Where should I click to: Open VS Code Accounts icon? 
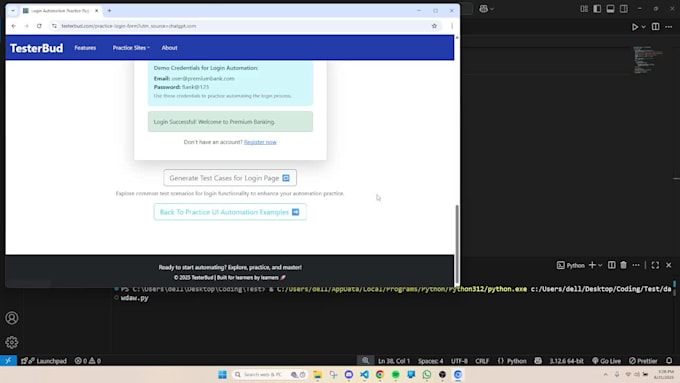point(12,318)
